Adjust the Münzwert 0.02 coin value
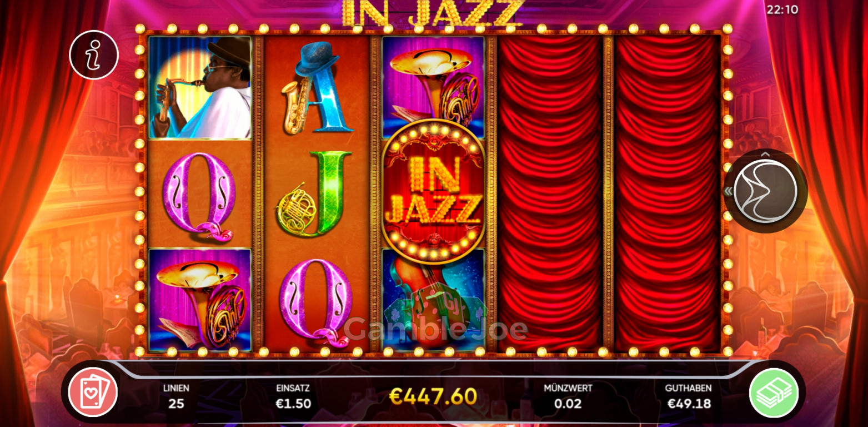The width and height of the screenshot is (868, 427). pos(568,404)
